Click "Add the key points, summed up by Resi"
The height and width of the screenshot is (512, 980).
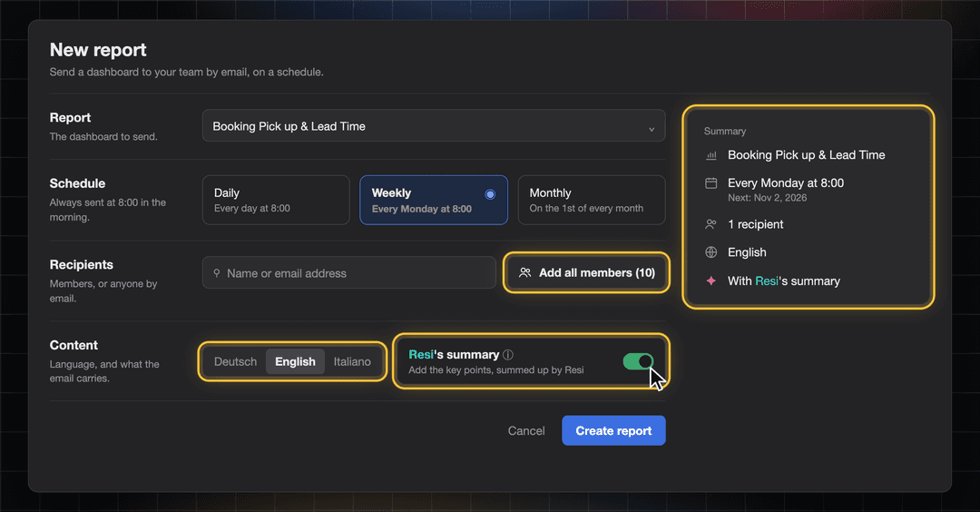tap(496, 370)
